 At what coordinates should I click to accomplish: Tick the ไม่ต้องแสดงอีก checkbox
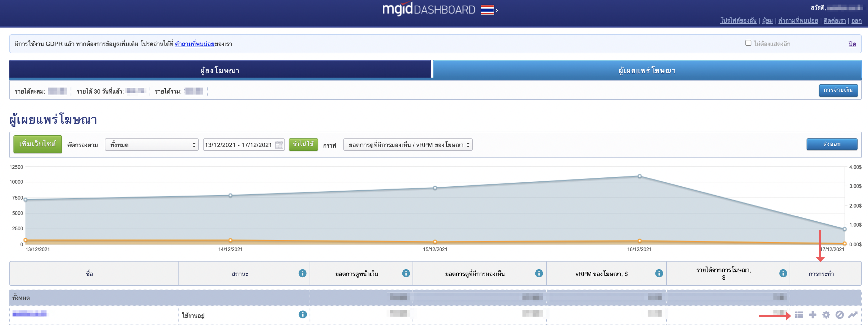pyautogui.click(x=748, y=43)
